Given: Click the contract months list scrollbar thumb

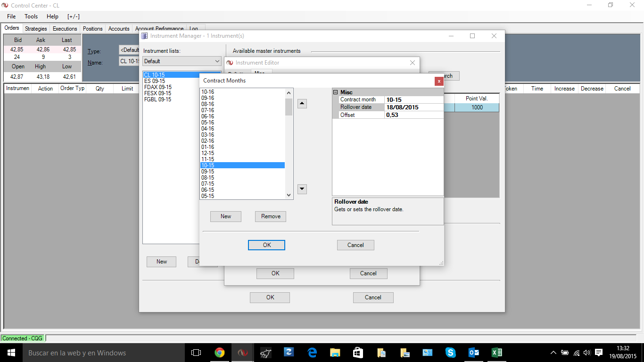Looking at the screenshot, I should [x=289, y=107].
